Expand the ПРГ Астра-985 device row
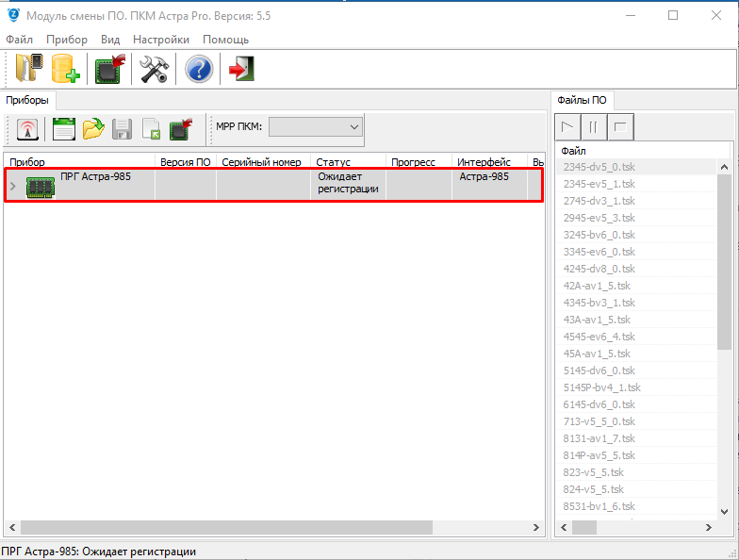The height and width of the screenshot is (560, 739). pos(12,186)
